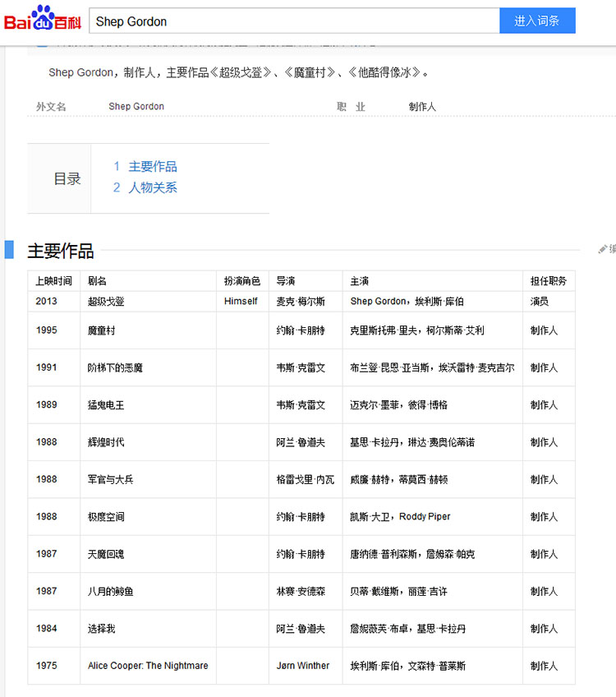Click the 担任职务 column header
Image resolution: width=616 pixels, height=697 pixels.
coord(549,281)
